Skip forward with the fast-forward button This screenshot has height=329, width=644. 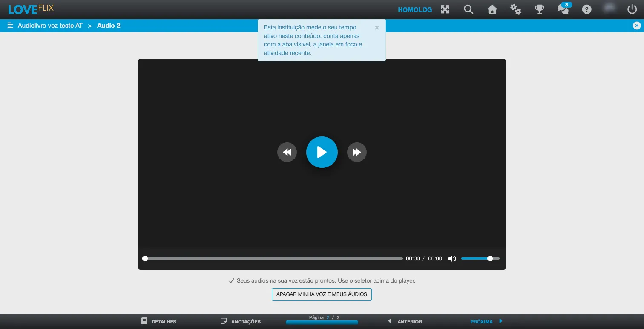pos(357,152)
